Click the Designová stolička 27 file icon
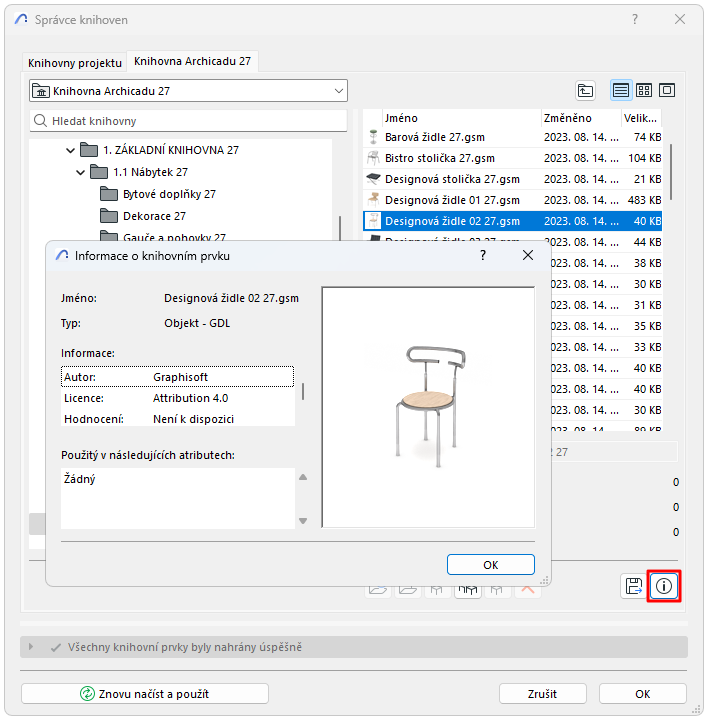The height and width of the screenshot is (720, 707). [x=373, y=179]
